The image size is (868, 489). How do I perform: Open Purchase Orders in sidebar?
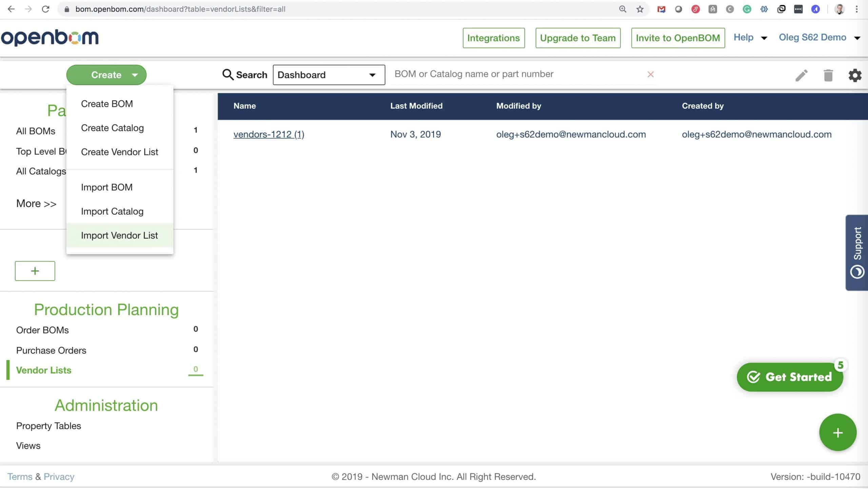51,350
